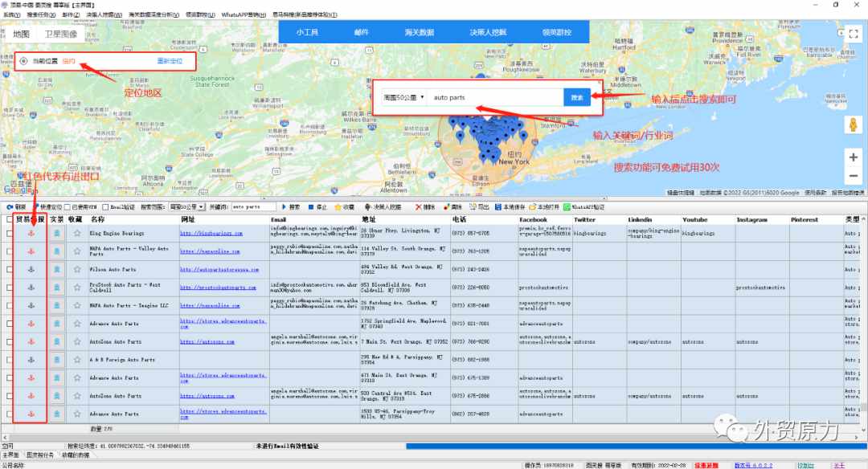Click the red X 删除 icon in the results toolbar
Viewport: 868px width, 469px height.
click(419, 207)
